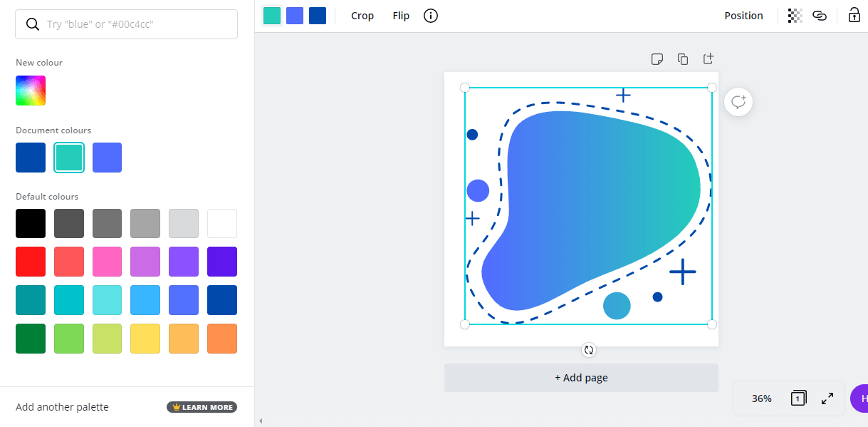The image size is (868, 427).
Task: Open the Position panel
Action: click(743, 15)
